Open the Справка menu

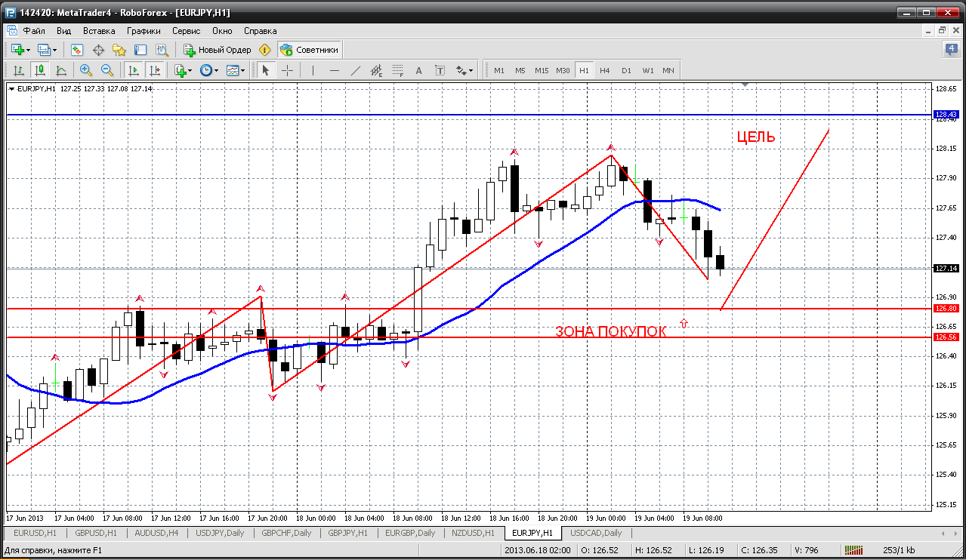(x=261, y=31)
